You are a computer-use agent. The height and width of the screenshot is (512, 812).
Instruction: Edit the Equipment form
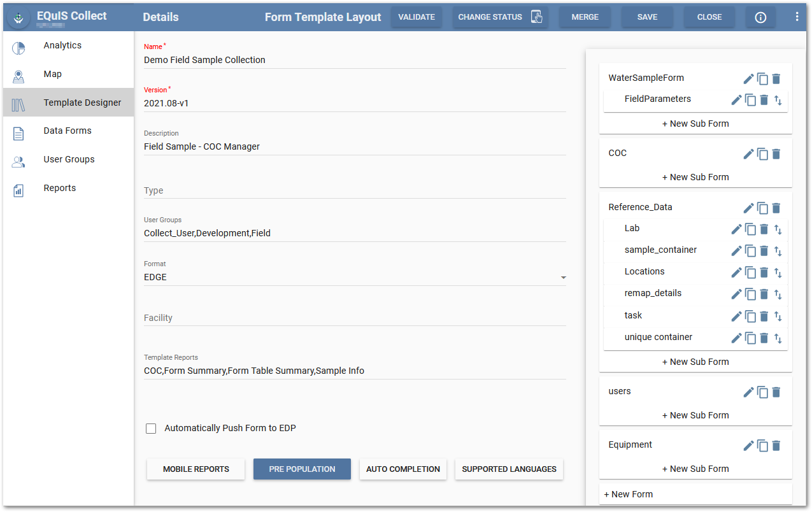click(748, 445)
